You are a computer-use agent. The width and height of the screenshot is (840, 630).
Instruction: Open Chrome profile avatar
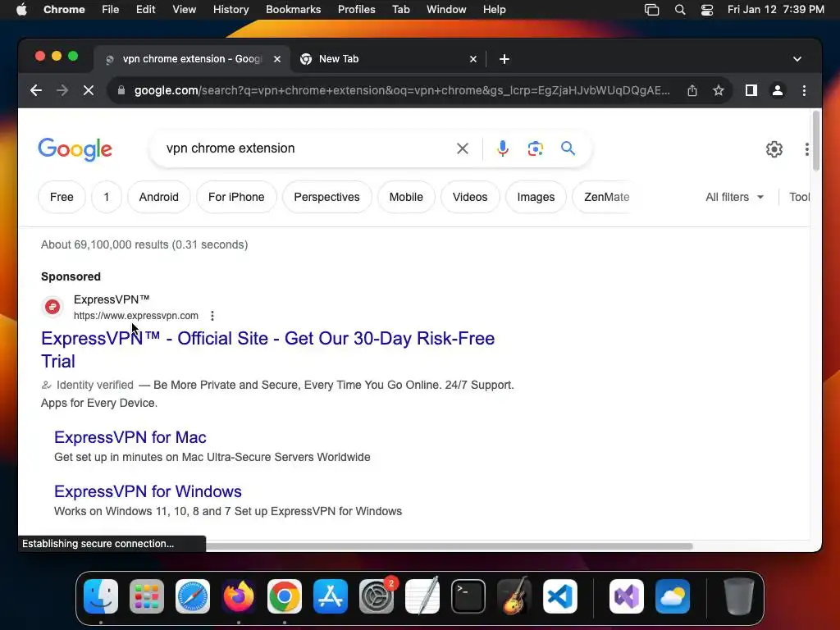778,90
